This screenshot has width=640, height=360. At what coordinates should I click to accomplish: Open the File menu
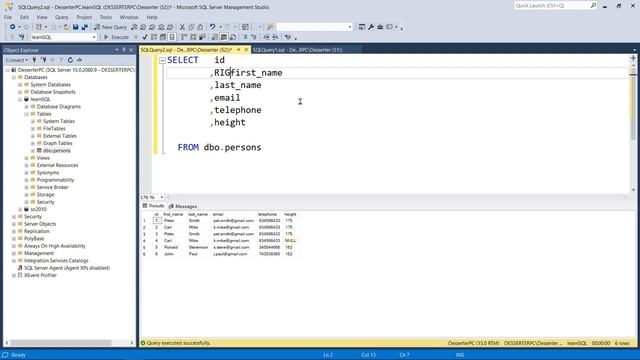[8, 17]
